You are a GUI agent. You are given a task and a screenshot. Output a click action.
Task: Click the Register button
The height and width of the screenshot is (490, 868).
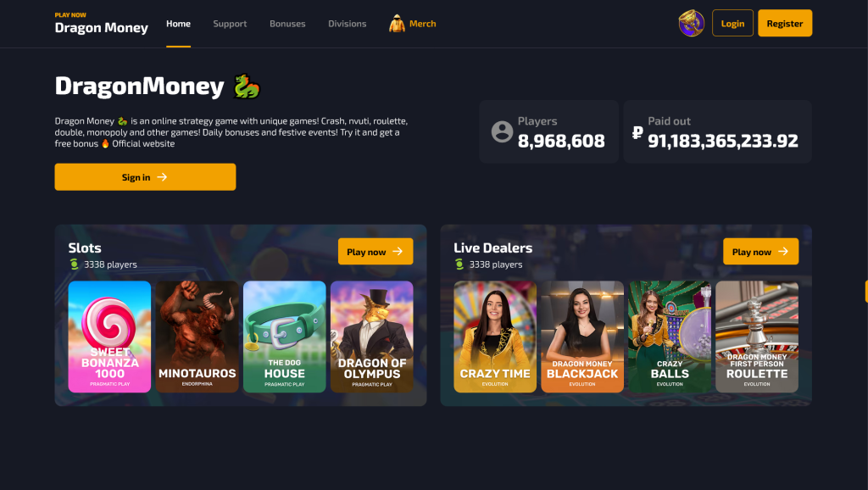pyautogui.click(x=784, y=23)
